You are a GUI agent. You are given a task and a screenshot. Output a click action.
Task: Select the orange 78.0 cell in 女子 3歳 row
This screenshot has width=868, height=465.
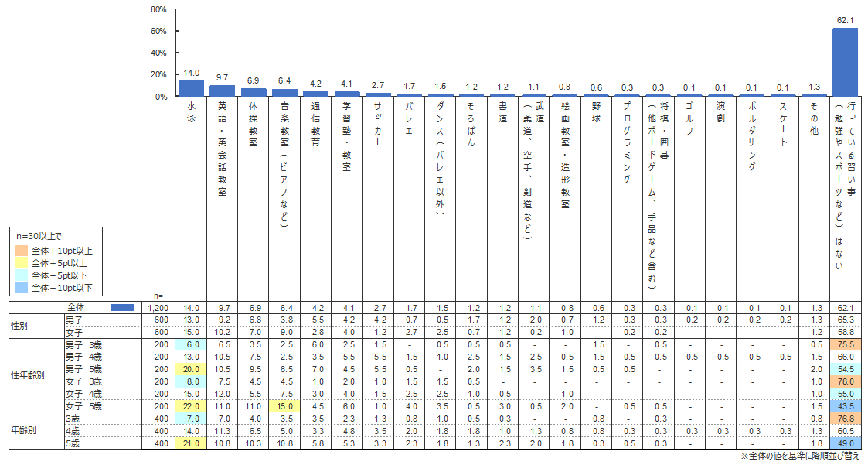[x=845, y=381]
